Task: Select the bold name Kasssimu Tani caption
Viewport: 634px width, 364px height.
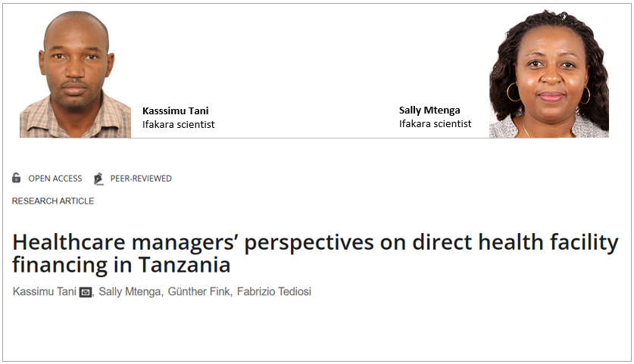Action: (x=176, y=110)
